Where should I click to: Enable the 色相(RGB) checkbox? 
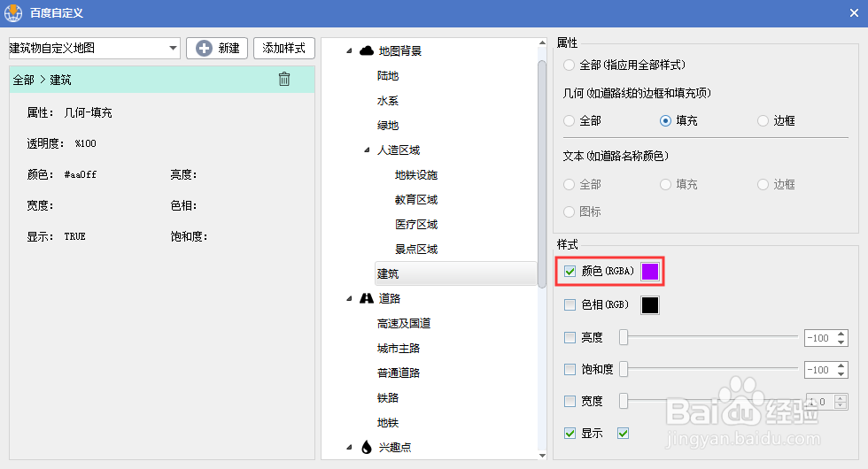pos(570,304)
